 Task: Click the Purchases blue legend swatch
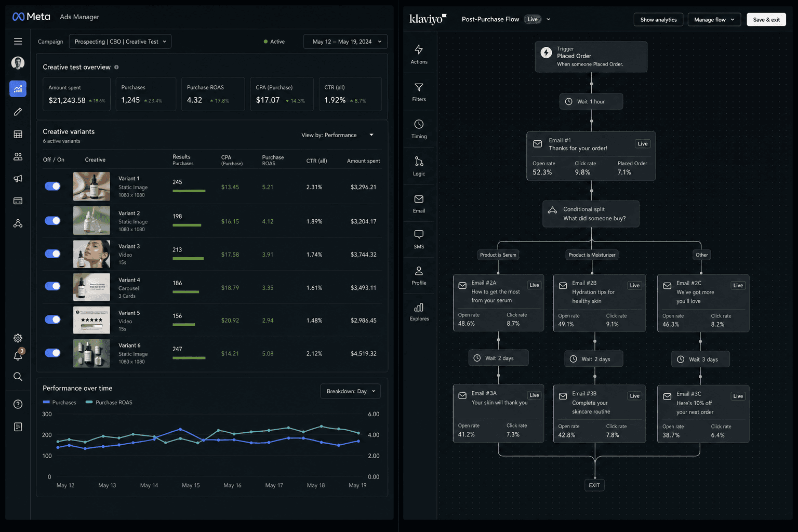coord(46,402)
